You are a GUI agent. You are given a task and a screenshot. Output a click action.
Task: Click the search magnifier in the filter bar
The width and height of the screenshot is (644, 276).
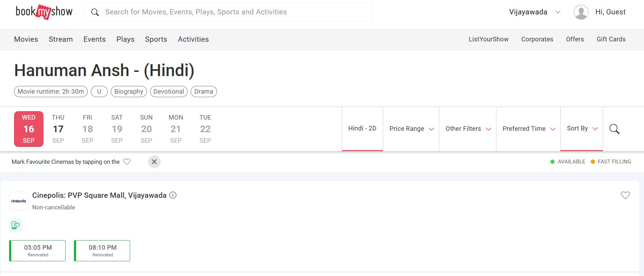click(614, 129)
